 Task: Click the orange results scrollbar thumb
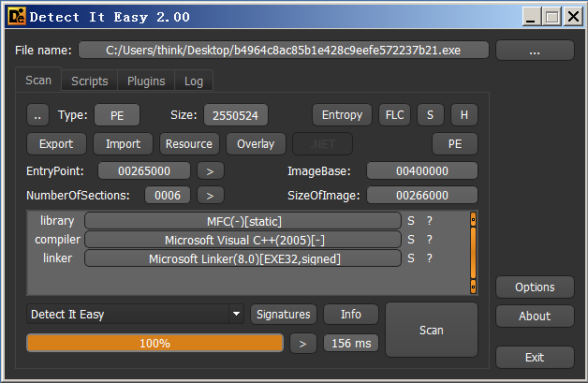click(x=473, y=253)
